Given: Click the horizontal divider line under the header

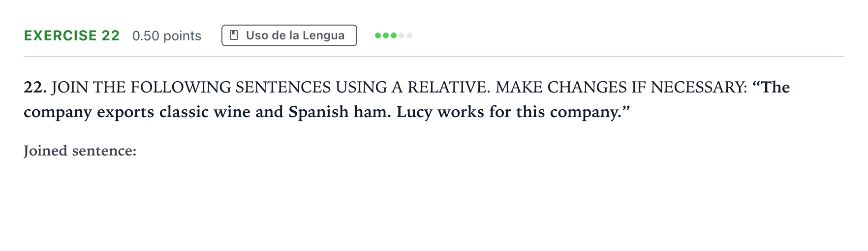Looking at the screenshot, I should click(x=434, y=57).
